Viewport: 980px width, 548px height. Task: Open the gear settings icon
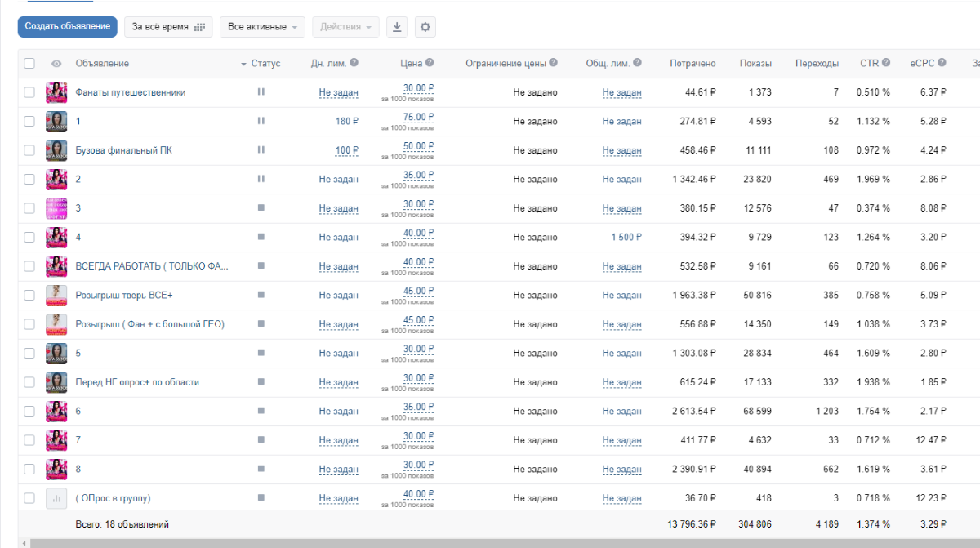(x=425, y=27)
